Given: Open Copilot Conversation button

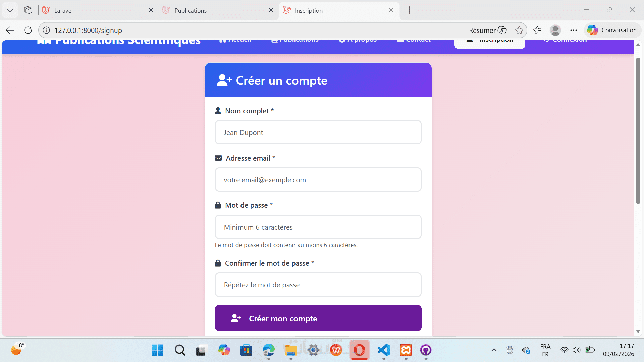Looking at the screenshot, I should point(612,30).
